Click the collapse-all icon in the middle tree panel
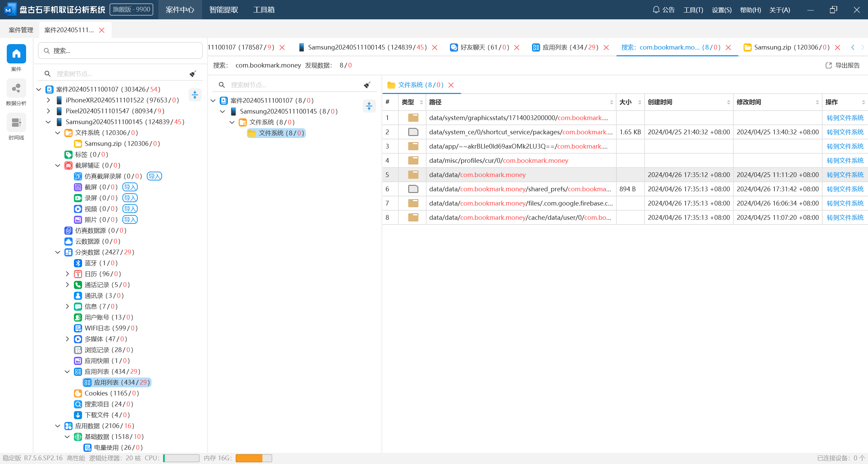 pos(369,106)
